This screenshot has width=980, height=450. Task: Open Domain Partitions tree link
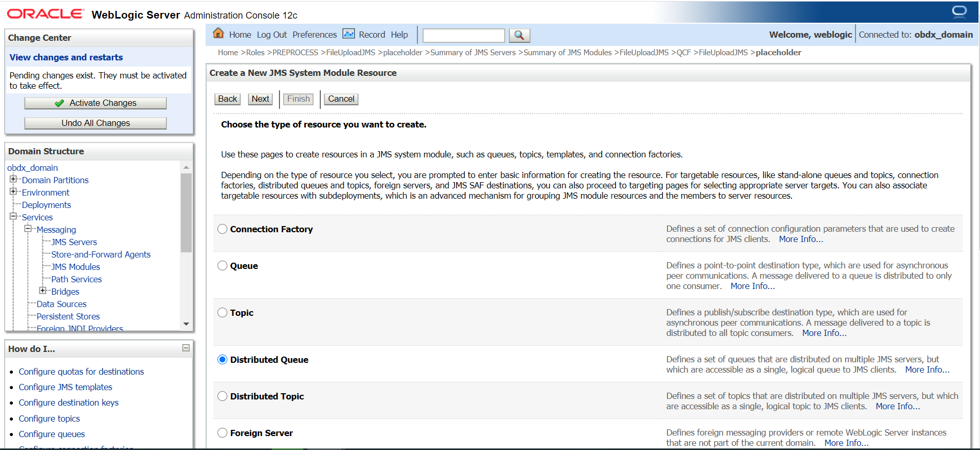pos(55,180)
